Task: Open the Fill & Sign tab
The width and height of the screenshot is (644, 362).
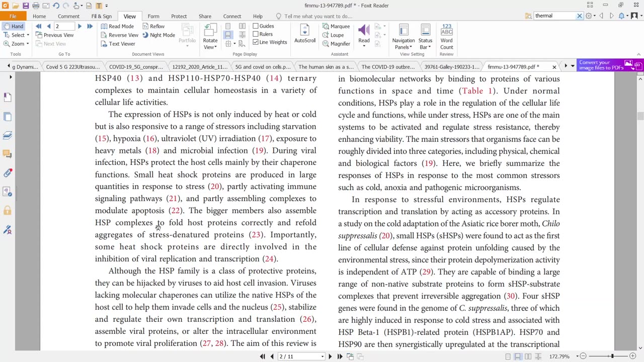Action: coord(101,16)
